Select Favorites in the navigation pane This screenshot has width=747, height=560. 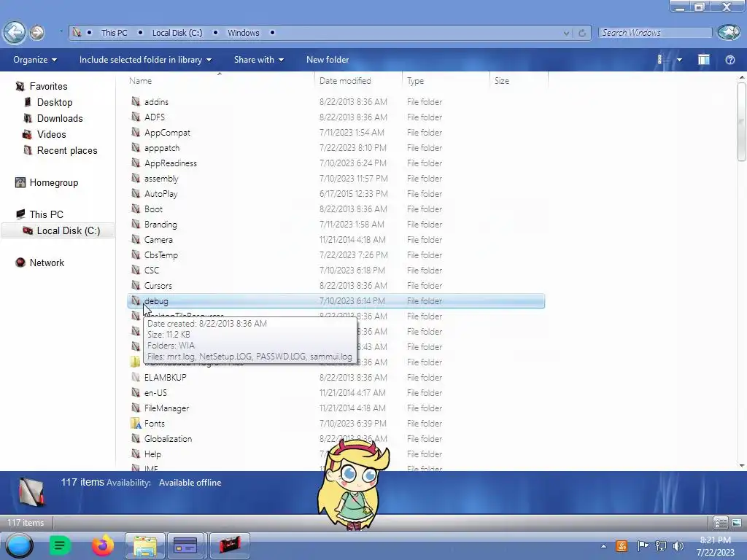[x=48, y=86]
